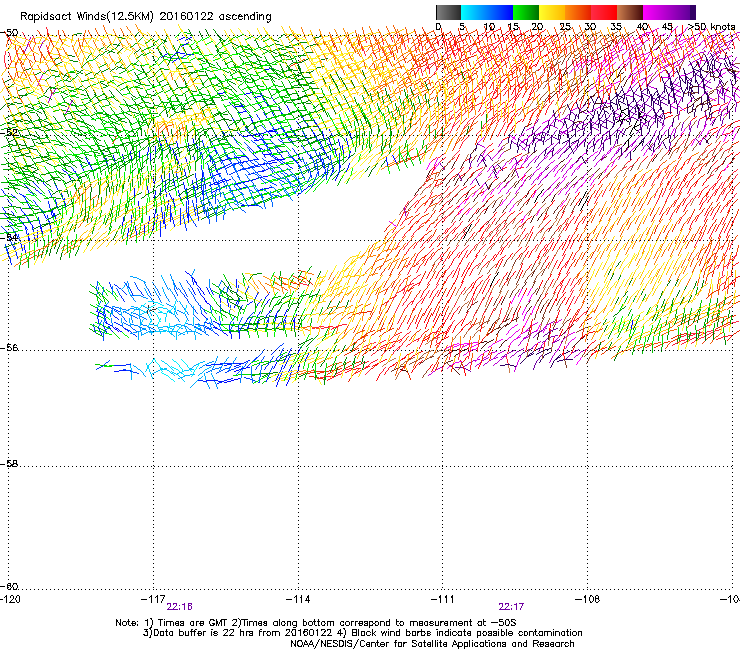Click the -117 longitude axis label
This screenshot has height=650, width=740.
153,599
